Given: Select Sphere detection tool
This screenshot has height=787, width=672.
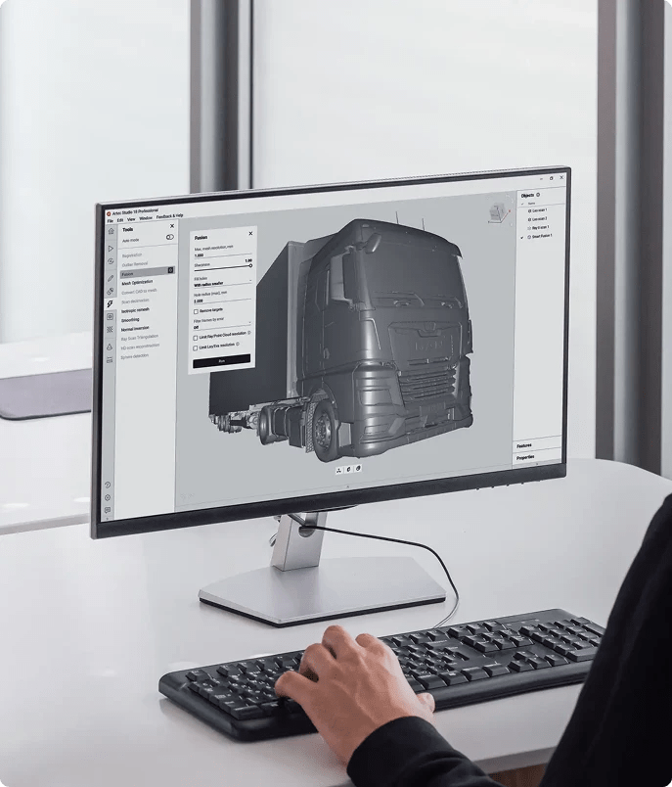Looking at the screenshot, I should click(134, 356).
